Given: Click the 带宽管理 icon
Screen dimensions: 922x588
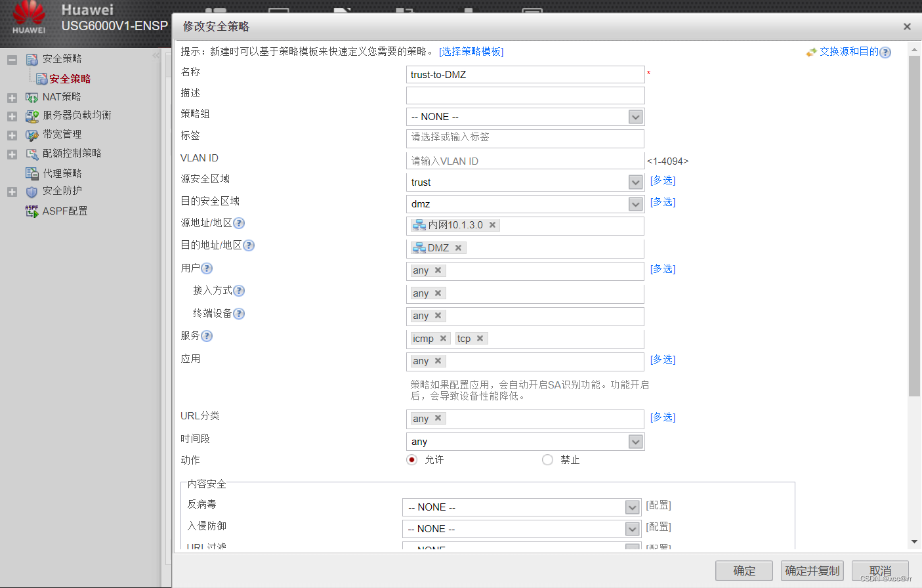Looking at the screenshot, I should pos(32,135).
